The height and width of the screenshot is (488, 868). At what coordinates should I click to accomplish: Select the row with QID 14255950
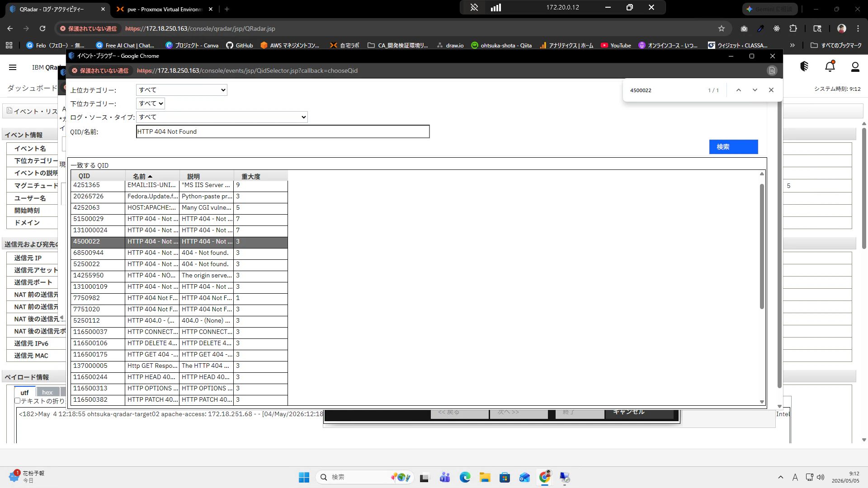(x=179, y=276)
